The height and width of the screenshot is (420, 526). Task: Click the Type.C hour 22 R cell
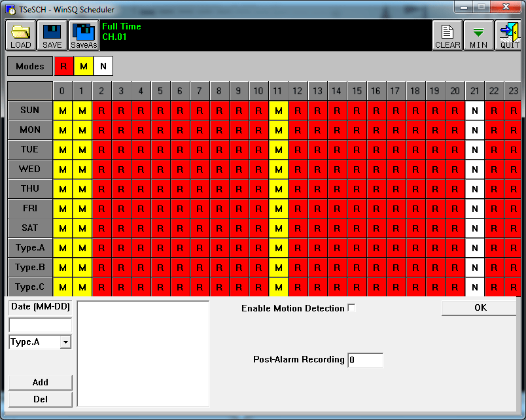[x=494, y=287]
